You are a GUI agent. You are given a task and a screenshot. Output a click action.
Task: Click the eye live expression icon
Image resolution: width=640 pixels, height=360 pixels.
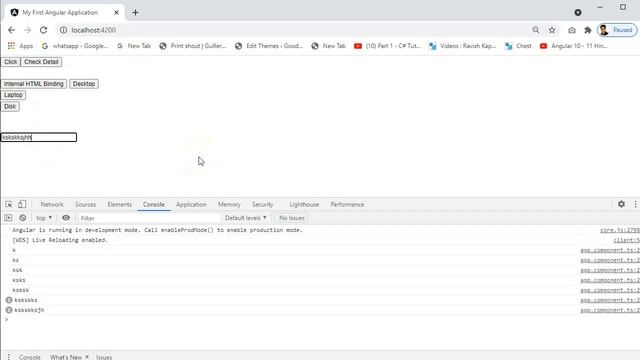(x=66, y=218)
